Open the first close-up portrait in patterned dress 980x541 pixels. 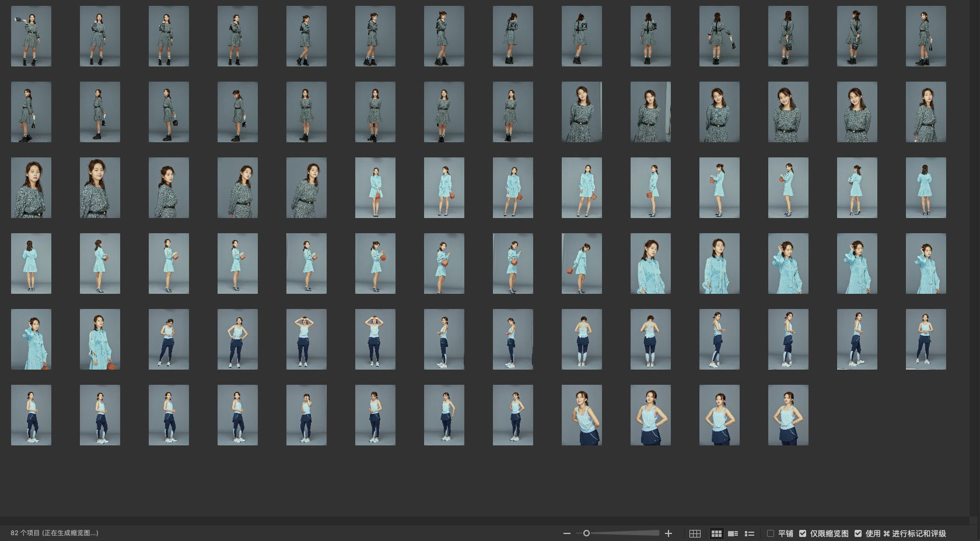pyautogui.click(x=582, y=112)
